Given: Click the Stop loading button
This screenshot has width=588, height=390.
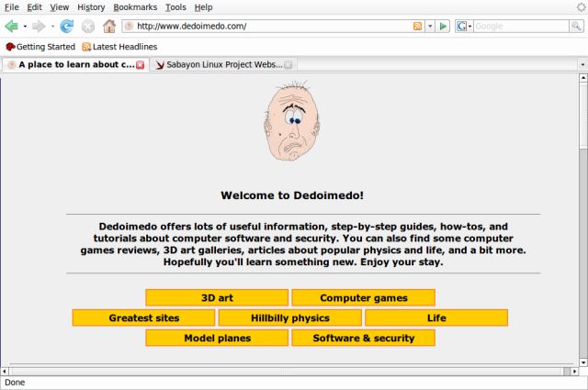Looking at the screenshot, I should click(88, 27).
